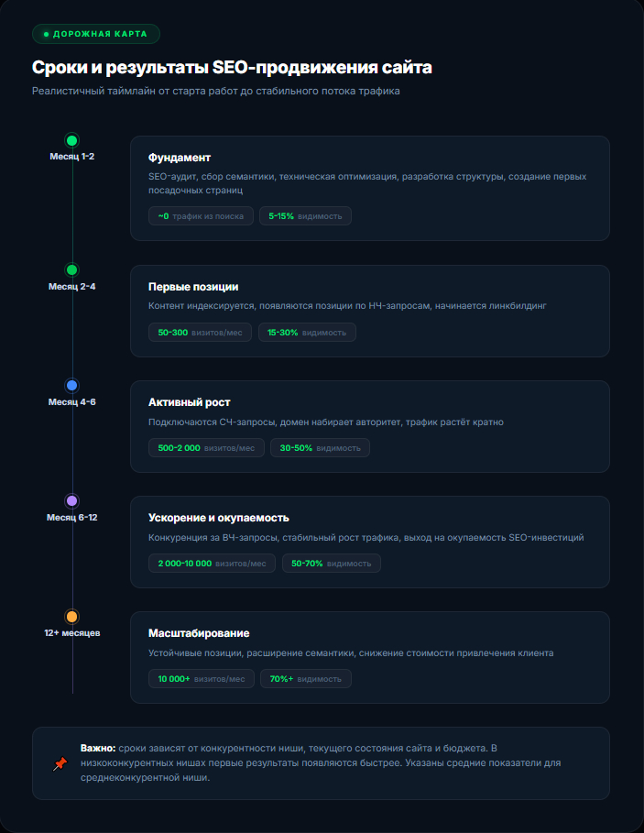Click the ~0 трафик из поиска chip

coord(201,216)
